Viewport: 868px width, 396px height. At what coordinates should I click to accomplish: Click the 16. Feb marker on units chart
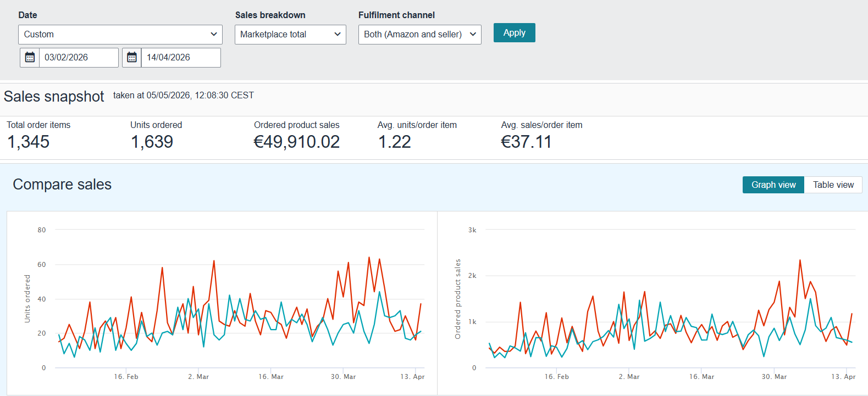tap(126, 377)
